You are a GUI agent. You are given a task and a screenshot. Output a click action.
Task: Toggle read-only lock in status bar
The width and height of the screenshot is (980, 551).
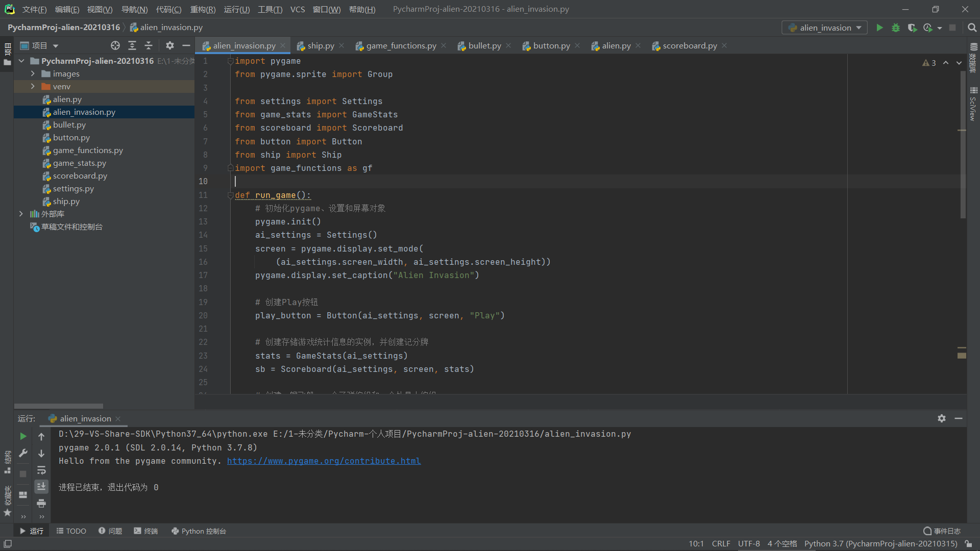(x=968, y=544)
